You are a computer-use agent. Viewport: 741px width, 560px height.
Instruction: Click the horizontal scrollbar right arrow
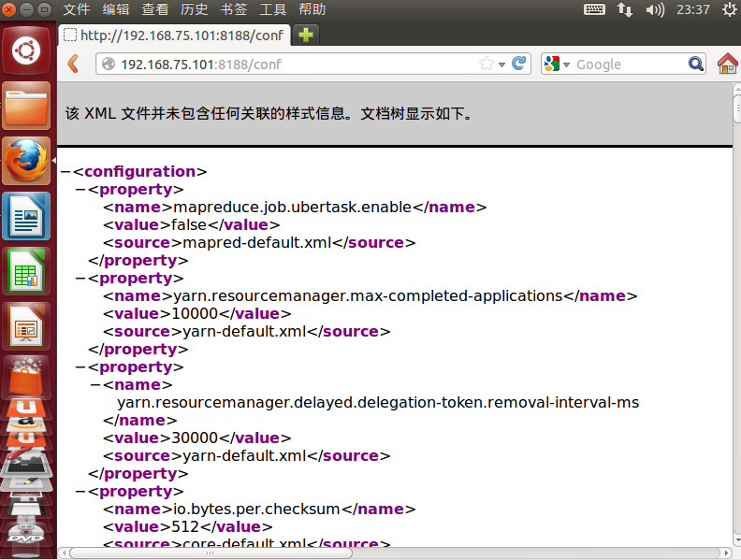pos(727,553)
